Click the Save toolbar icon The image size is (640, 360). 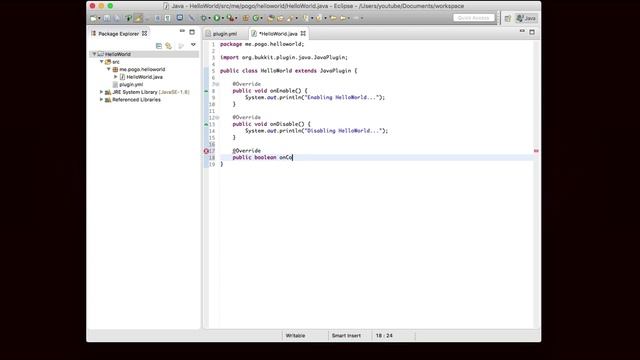pyautogui.click(x=107, y=18)
